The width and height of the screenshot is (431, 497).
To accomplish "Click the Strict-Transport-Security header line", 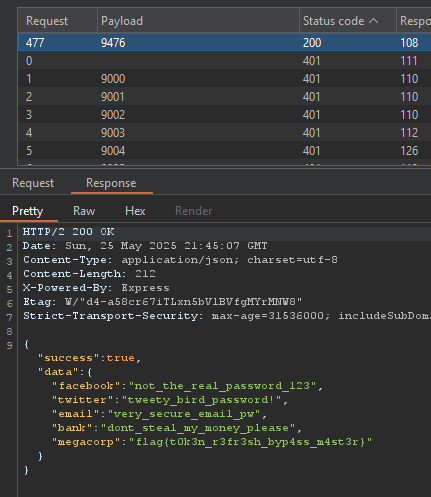I will [227, 316].
